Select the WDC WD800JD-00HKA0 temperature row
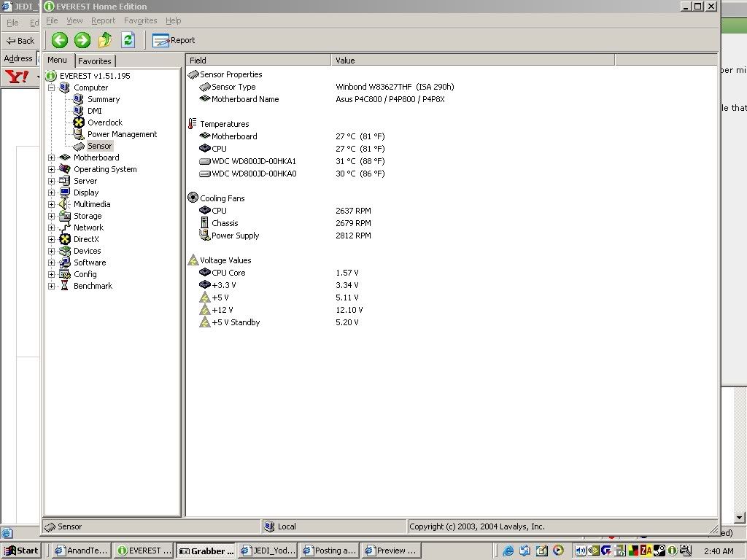Image resolution: width=747 pixels, height=560 pixels. click(x=292, y=174)
